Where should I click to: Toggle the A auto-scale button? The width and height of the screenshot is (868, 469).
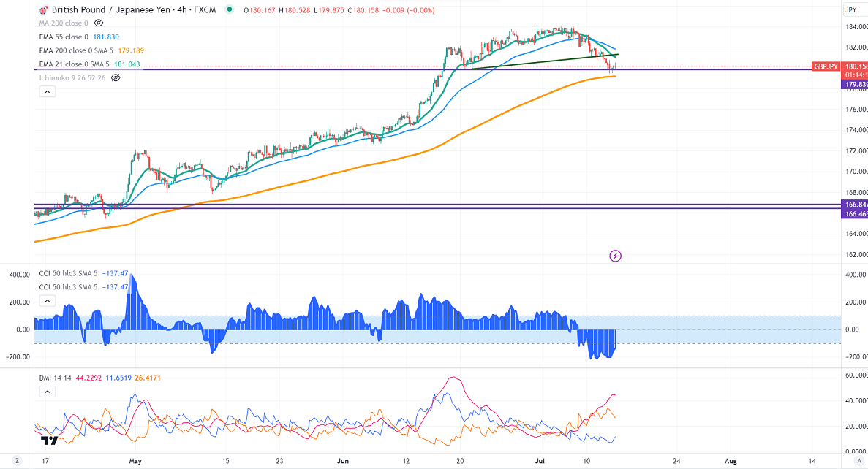point(860,461)
